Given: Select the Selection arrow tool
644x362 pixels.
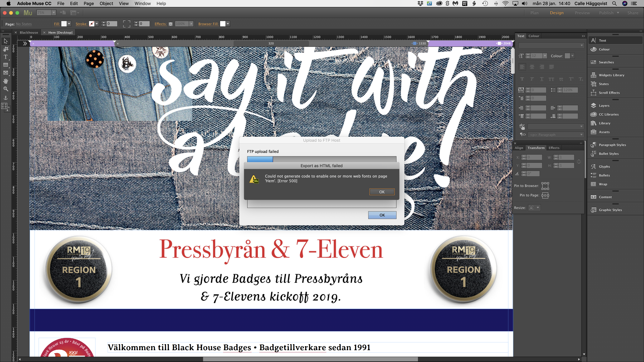Looking at the screenshot, I should click(x=6, y=41).
